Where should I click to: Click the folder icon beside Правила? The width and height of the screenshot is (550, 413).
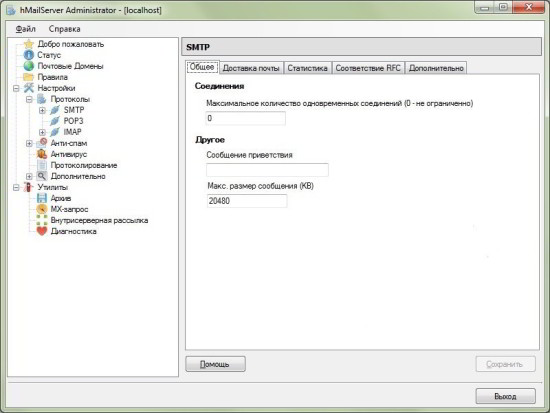tap(29, 77)
